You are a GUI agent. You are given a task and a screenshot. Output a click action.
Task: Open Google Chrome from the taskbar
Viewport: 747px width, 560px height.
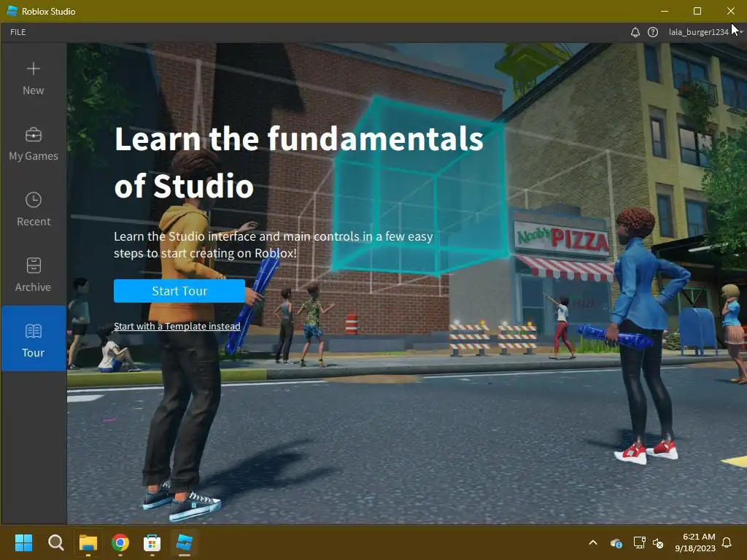(x=120, y=542)
